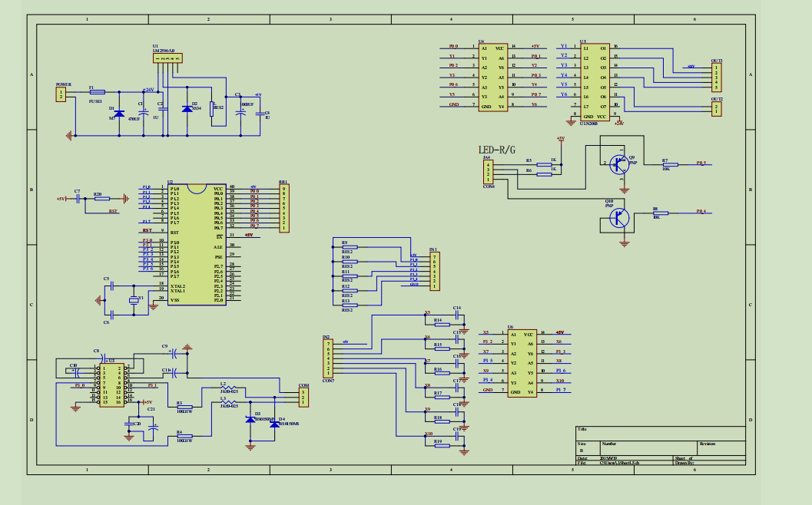Select capacitor C1 marked 470UF
This screenshot has width=812, height=505.
(x=144, y=112)
